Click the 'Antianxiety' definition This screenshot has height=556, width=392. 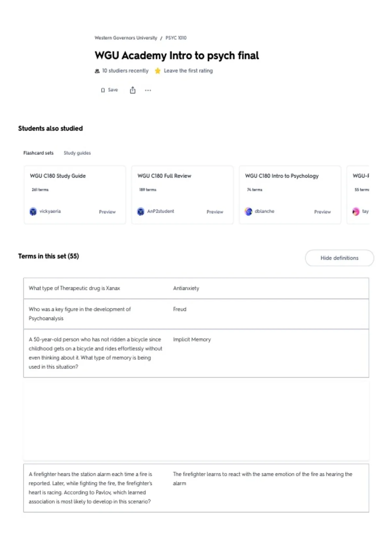[x=186, y=288]
